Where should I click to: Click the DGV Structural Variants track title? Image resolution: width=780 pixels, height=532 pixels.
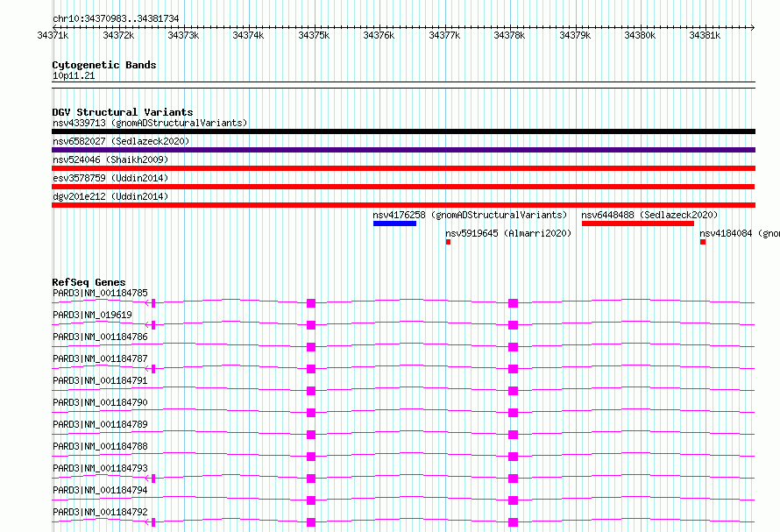[x=123, y=112]
